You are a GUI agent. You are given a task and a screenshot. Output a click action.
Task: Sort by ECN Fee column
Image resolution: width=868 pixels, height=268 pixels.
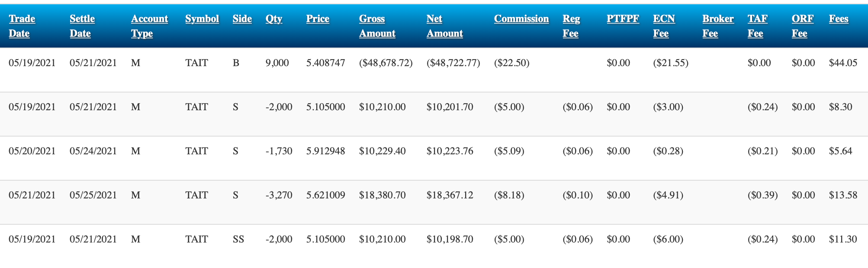point(664,26)
